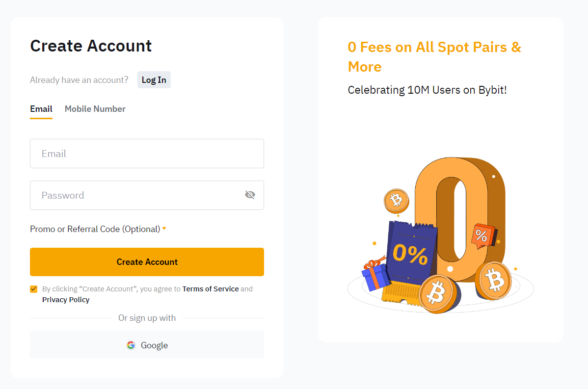Click the front-center Bitcoin coin by the coupon
This screenshot has width=588, height=389.
(x=439, y=294)
